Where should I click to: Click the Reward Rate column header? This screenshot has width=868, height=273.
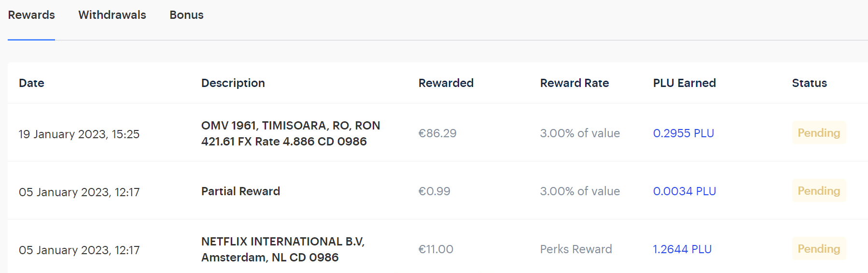point(574,83)
